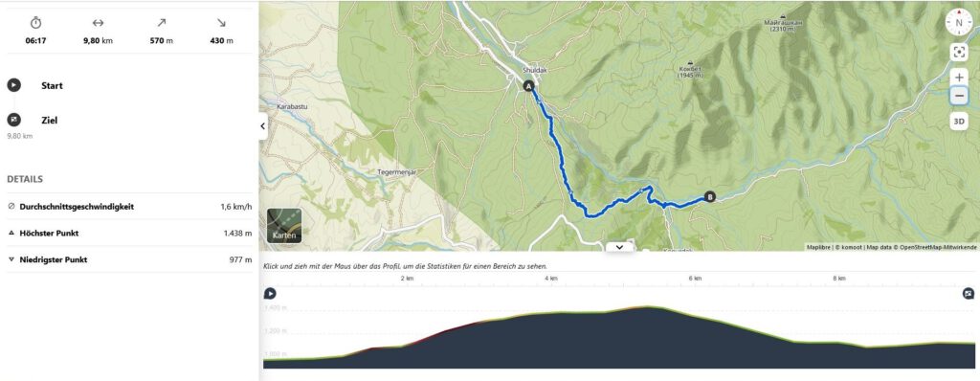This screenshot has width=980, height=381.
Task: Click the Durchschnittsgeschwindigkeit detail row
Action: click(130, 207)
